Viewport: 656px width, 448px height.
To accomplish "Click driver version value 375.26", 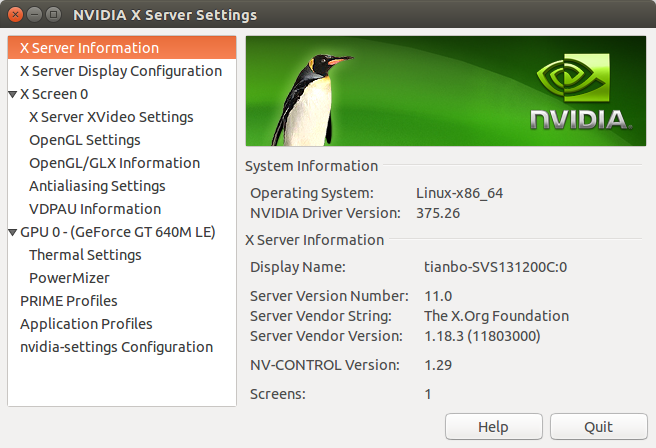I will click(438, 213).
